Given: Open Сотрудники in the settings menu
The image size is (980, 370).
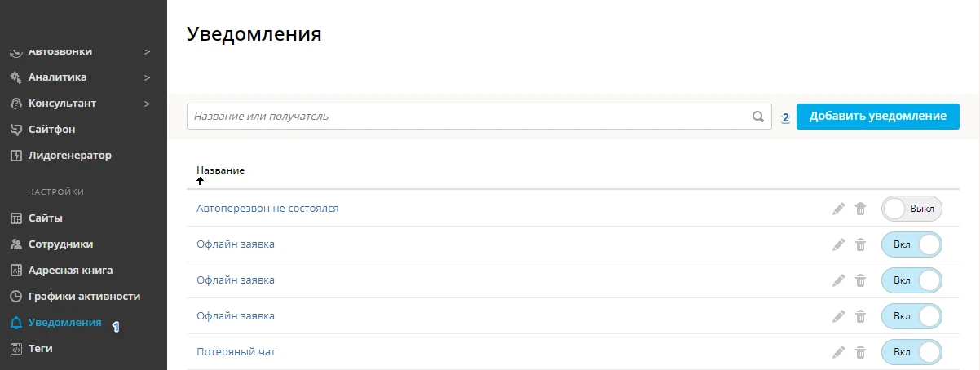Looking at the screenshot, I should [x=60, y=244].
